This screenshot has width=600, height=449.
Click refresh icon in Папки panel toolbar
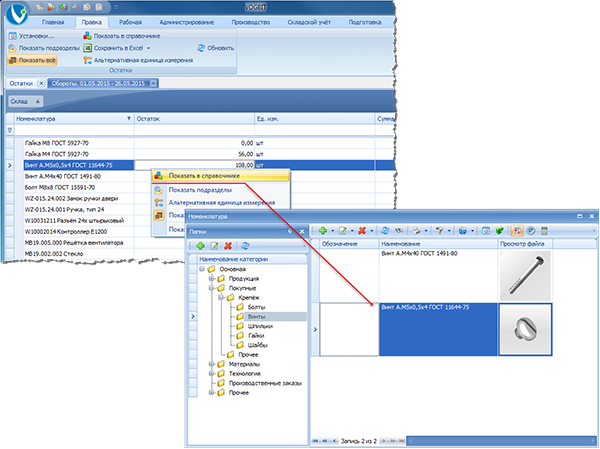245,246
